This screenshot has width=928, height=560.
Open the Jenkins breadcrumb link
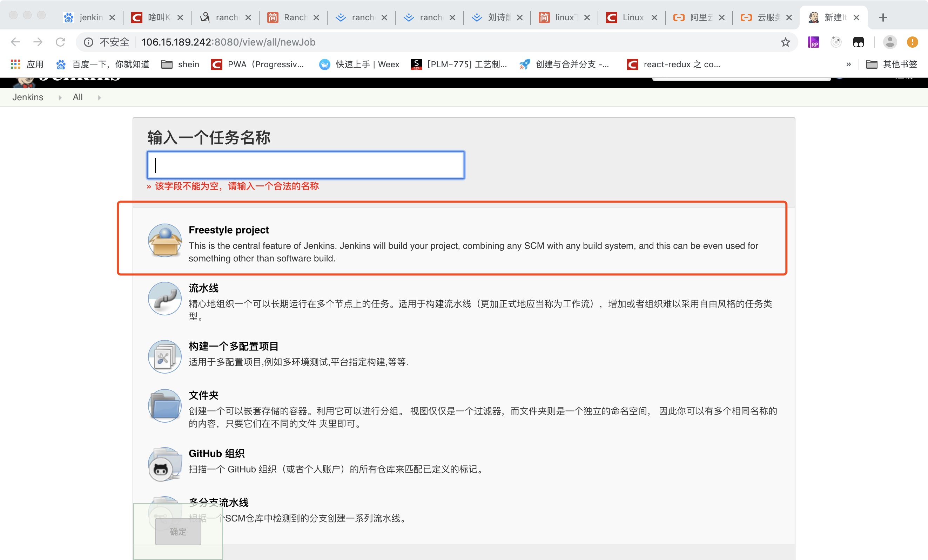coord(27,97)
